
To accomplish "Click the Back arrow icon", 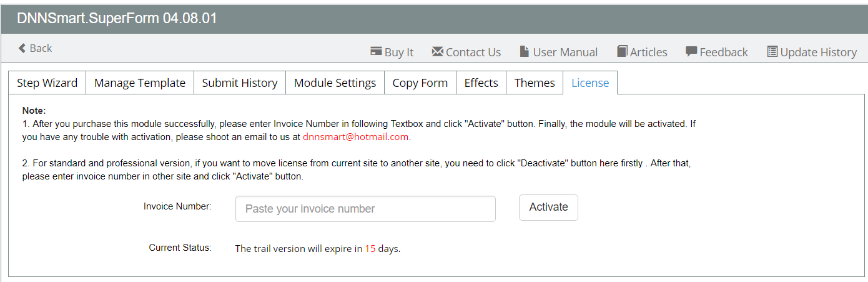I will click(x=22, y=48).
